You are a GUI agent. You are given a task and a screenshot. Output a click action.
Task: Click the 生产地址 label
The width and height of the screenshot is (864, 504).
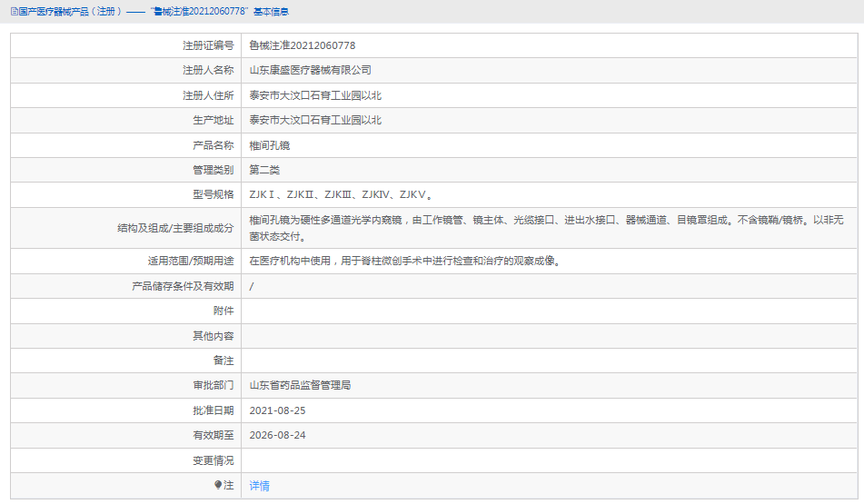214,120
